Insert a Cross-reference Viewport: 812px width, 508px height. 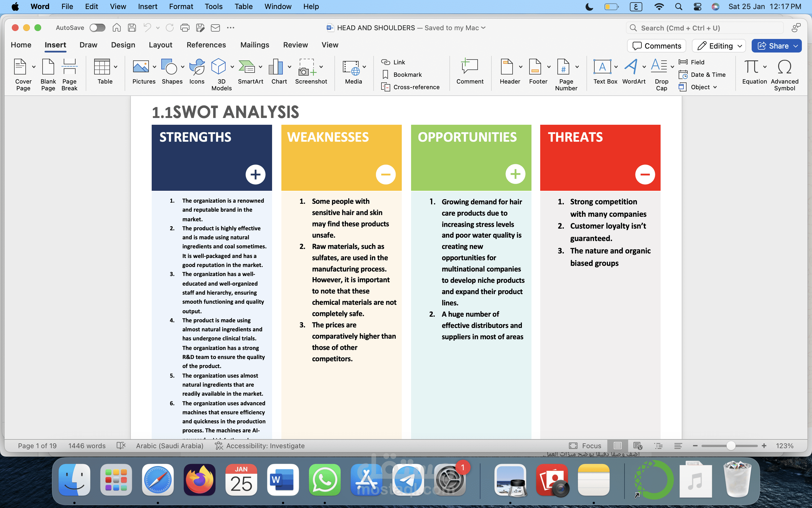tap(410, 87)
